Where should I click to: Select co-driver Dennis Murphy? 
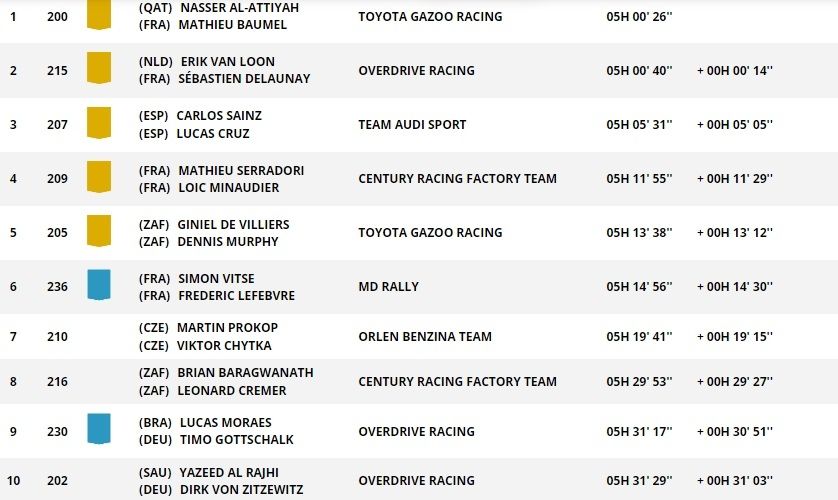point(227,242)
